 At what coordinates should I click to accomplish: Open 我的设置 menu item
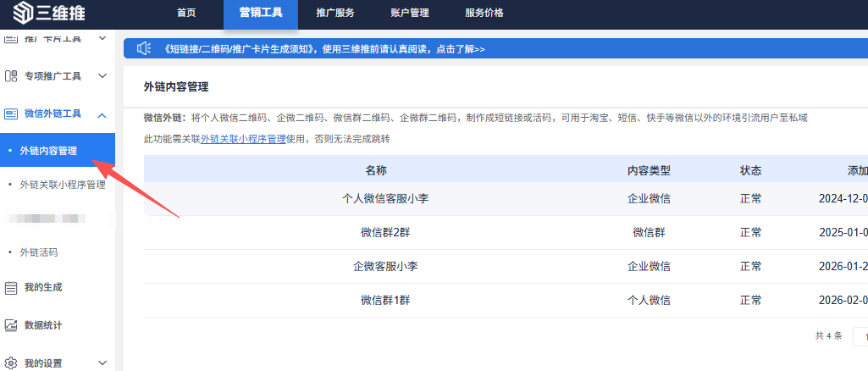[43, 364]
